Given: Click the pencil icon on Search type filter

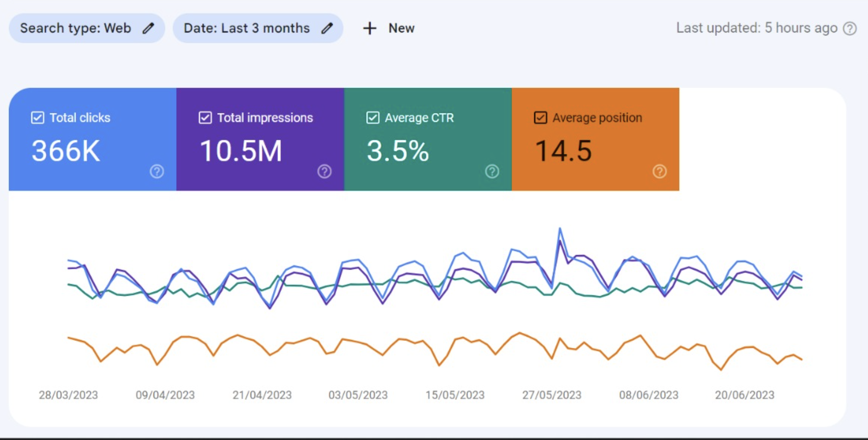Looking at the screenshot, I should pos(149,28).
